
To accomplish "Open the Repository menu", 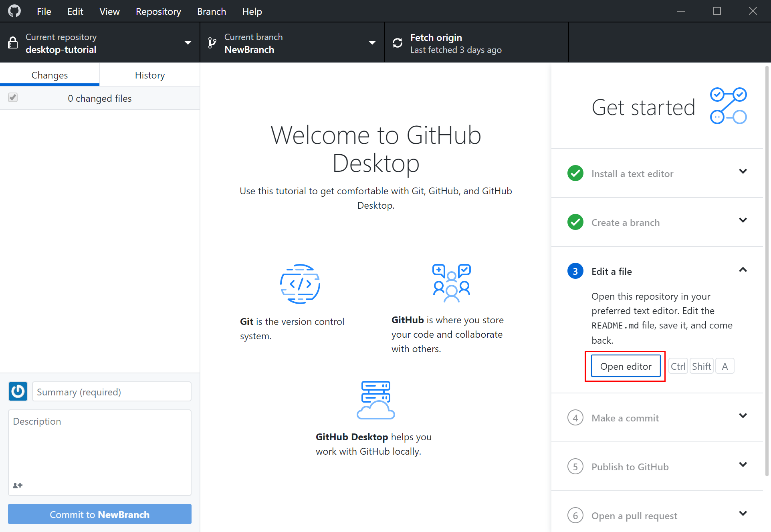I will 158,12.
